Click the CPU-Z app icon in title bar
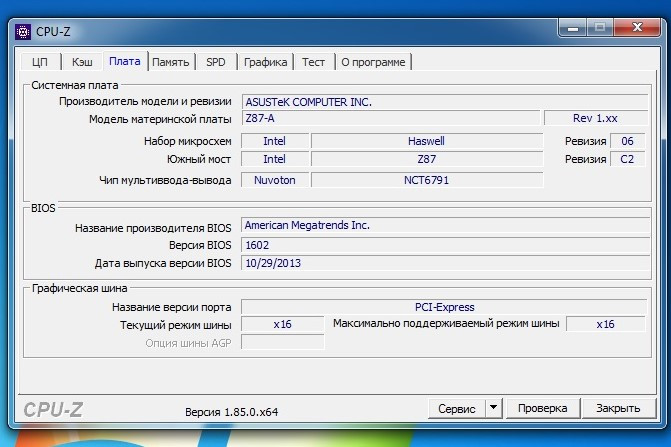The image size is (671, 447). (x=23, y=32)
